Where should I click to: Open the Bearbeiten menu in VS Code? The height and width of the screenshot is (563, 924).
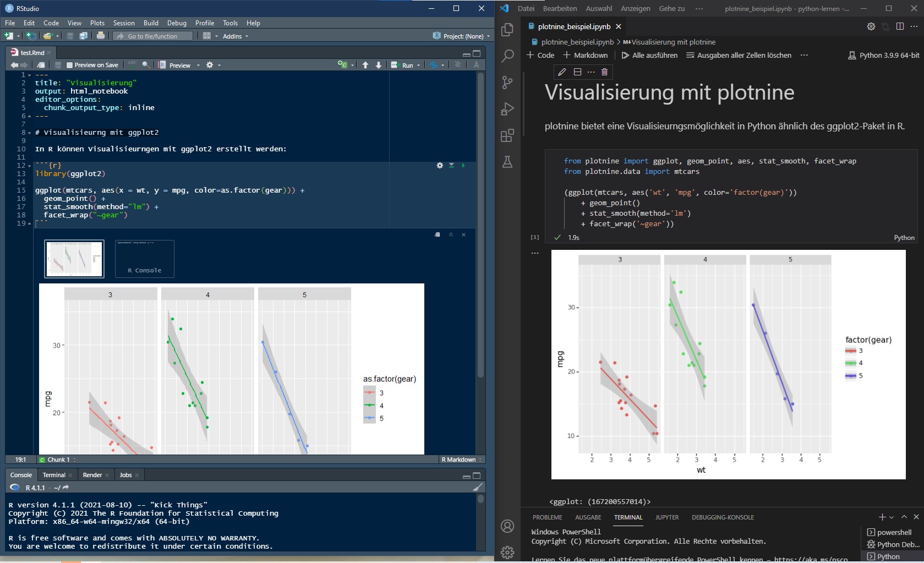(x=560, y=9)
